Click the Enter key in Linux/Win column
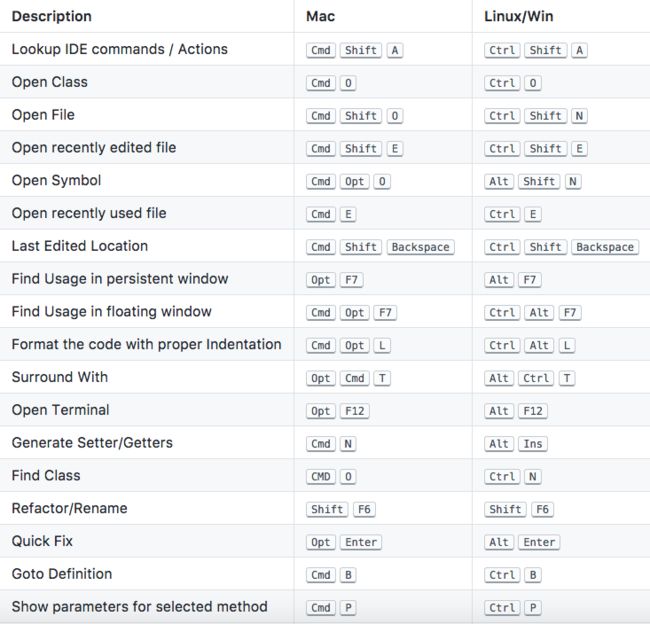650x624 pixels. click(x=539, y=542)
